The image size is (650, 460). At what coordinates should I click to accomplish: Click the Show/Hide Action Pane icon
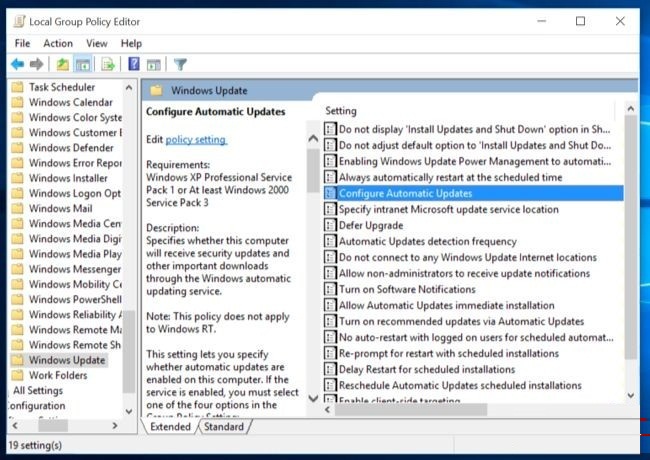(153, 64)
